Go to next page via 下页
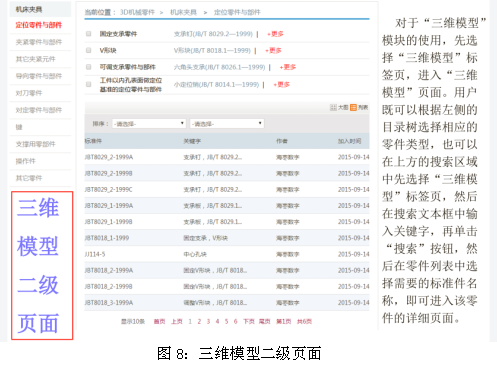The height and width of the screenshot is (367, 497). coord(249,321)
